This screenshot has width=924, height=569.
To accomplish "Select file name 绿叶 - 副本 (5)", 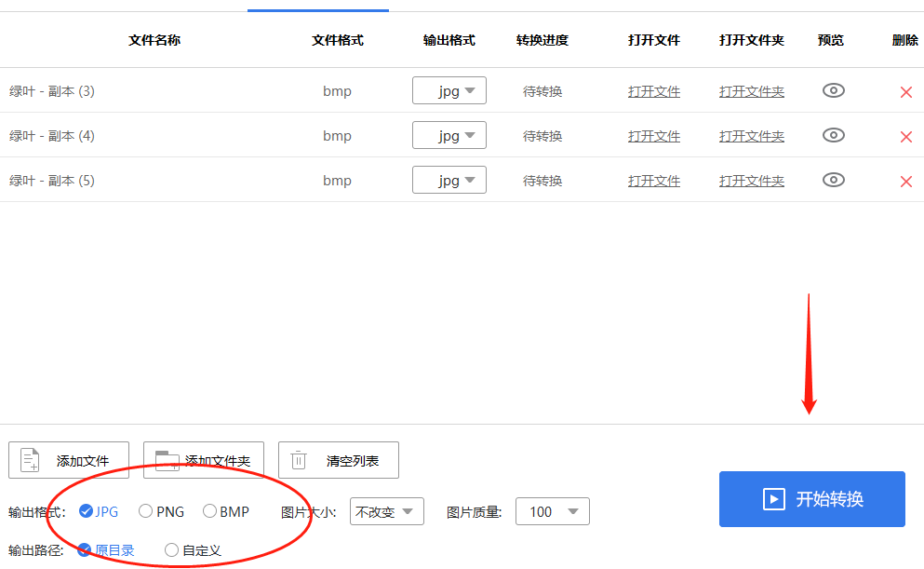I will click(52, 181).
